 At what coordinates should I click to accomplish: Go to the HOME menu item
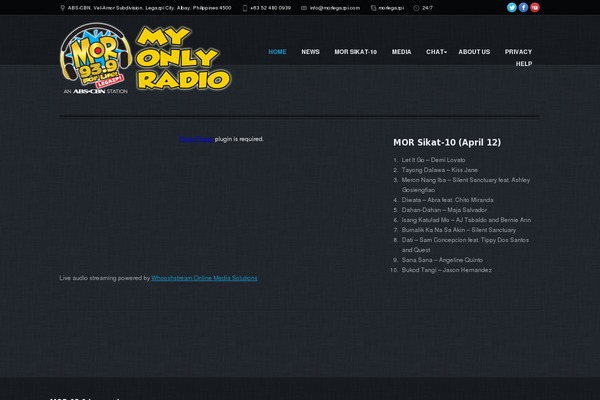point(277,52)
